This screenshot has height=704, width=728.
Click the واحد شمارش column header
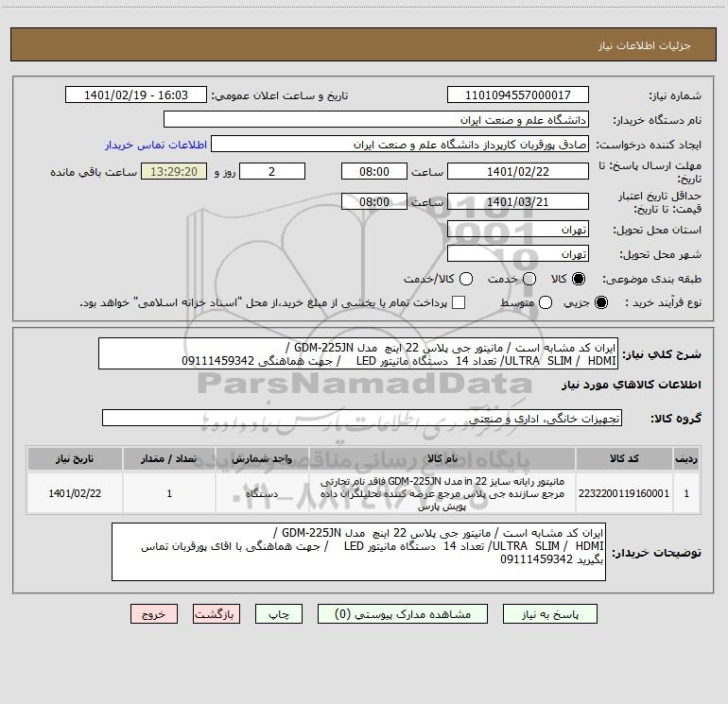coord(262,458)
